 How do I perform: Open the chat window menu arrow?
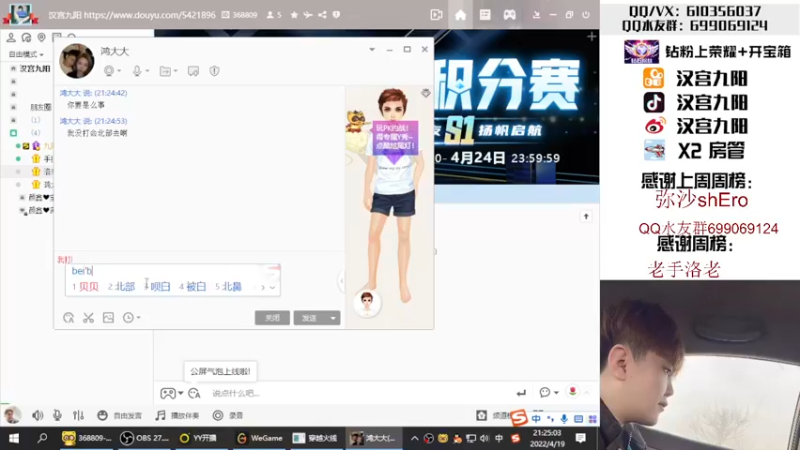click(372, 49)
